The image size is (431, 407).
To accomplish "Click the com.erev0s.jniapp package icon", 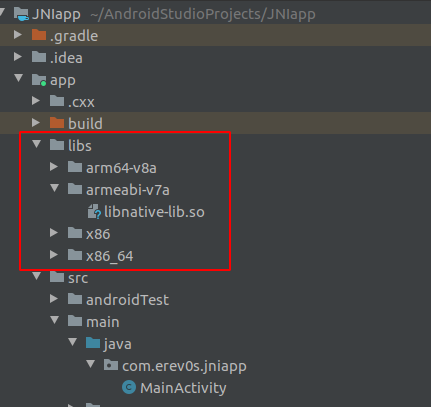I will pyautogui.click(x=111, y=365).
